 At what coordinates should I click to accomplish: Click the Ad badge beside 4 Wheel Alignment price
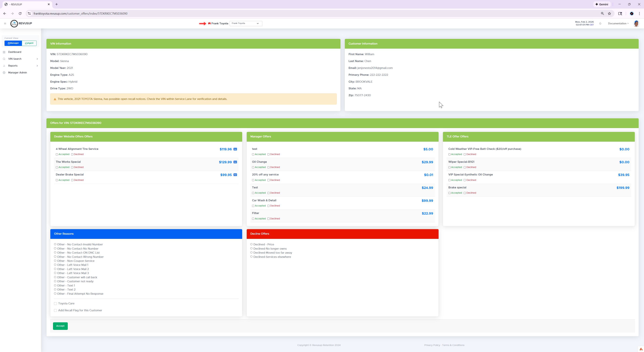click(235, 149)
